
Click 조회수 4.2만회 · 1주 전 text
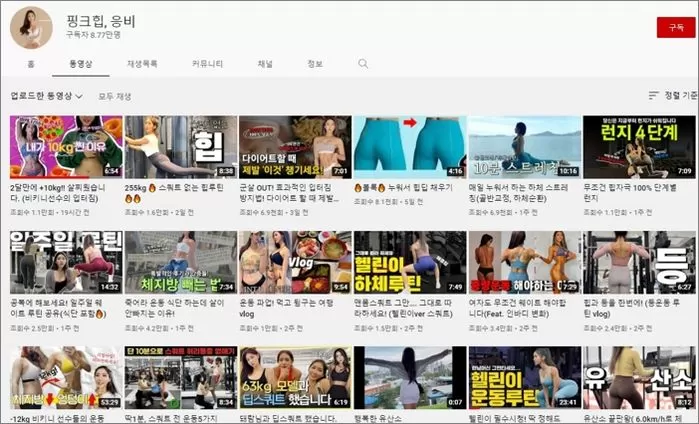159,328
